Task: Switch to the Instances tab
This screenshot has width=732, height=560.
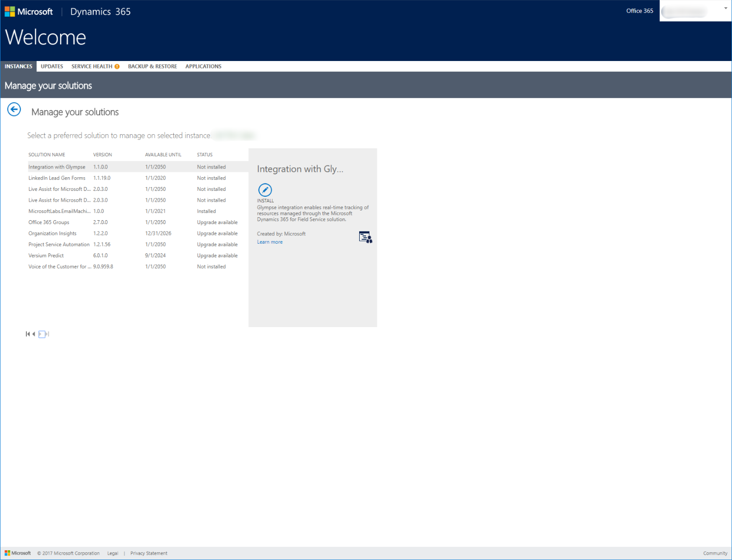Action: pos(19,66)
